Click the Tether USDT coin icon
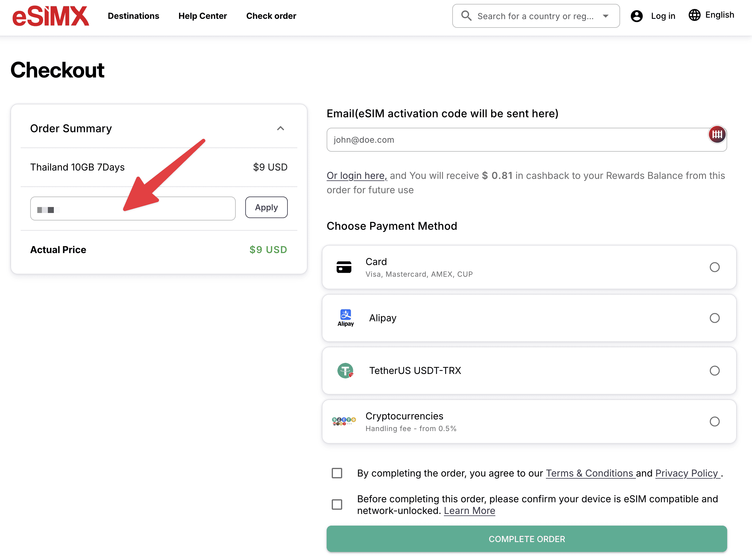The width and height of the screenshot is (752, 560). click(345, 371)
